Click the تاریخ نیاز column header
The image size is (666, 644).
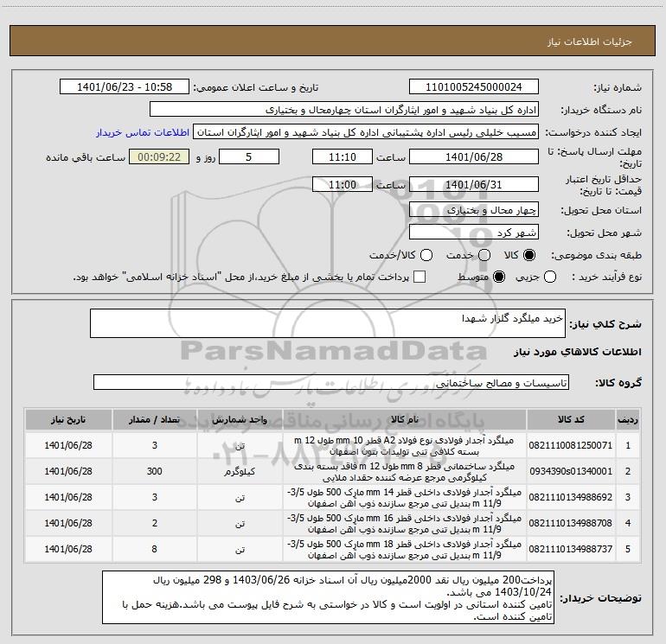coord(68,420)
